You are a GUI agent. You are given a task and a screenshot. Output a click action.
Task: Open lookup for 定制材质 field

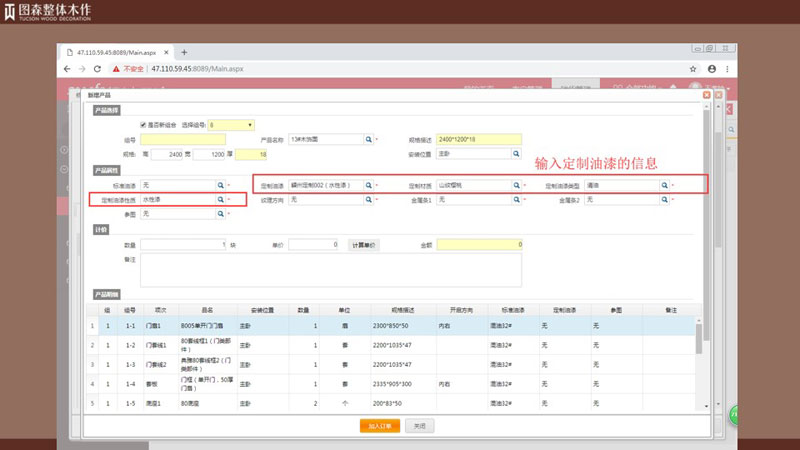pos(516,186)
